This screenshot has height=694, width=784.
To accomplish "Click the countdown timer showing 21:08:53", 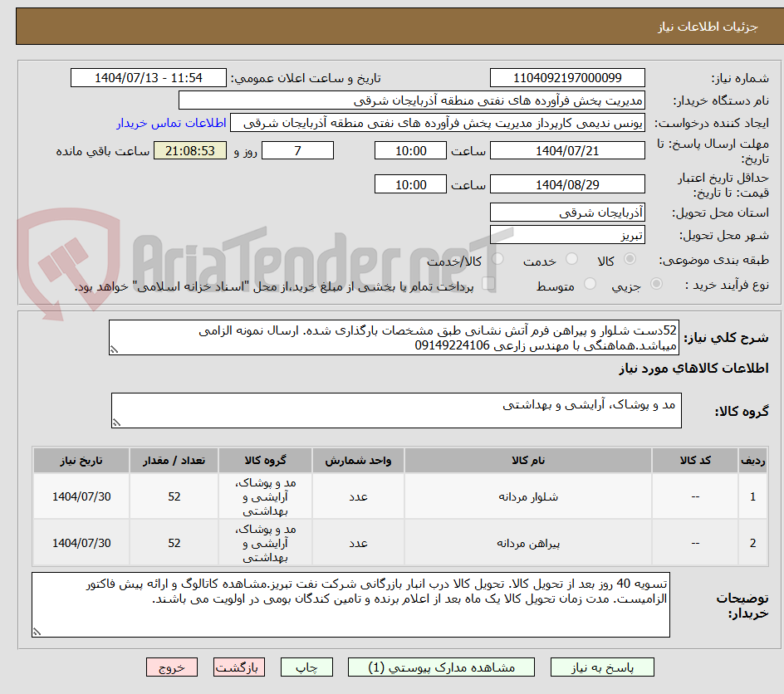I will (189, 150).
